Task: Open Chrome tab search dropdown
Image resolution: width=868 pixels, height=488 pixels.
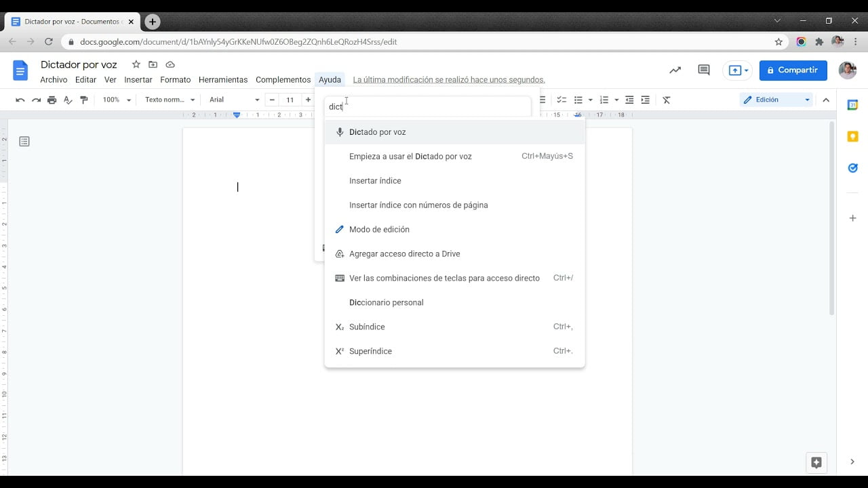Action: 777,21
